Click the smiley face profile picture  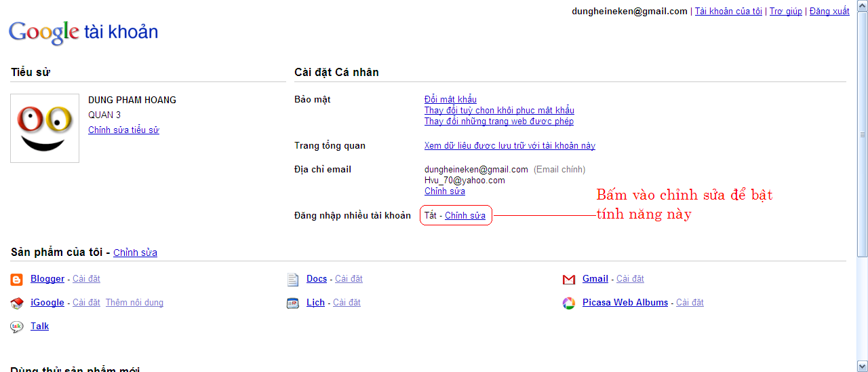[x=45, y=128]
